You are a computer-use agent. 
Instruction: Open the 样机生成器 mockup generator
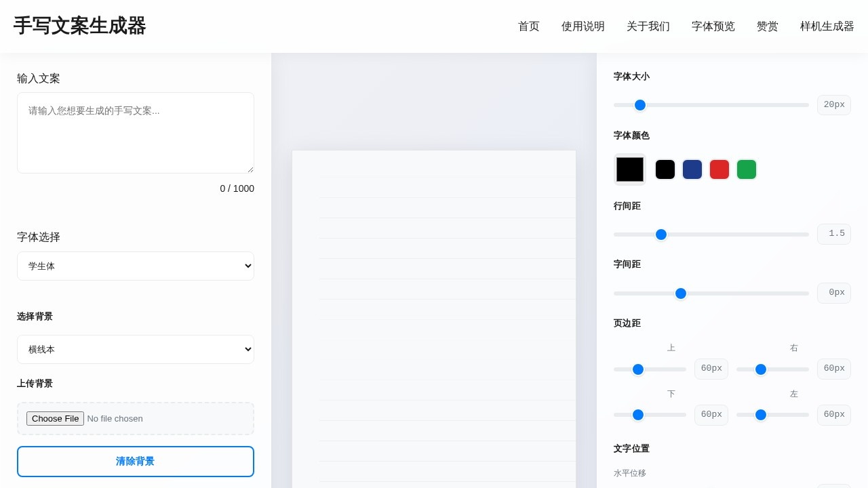827,26
